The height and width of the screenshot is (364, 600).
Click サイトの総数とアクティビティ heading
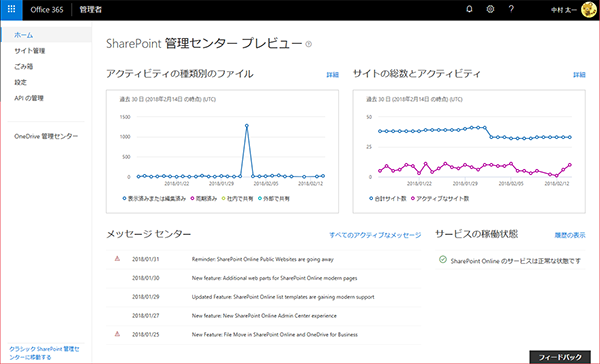[417, 73]
